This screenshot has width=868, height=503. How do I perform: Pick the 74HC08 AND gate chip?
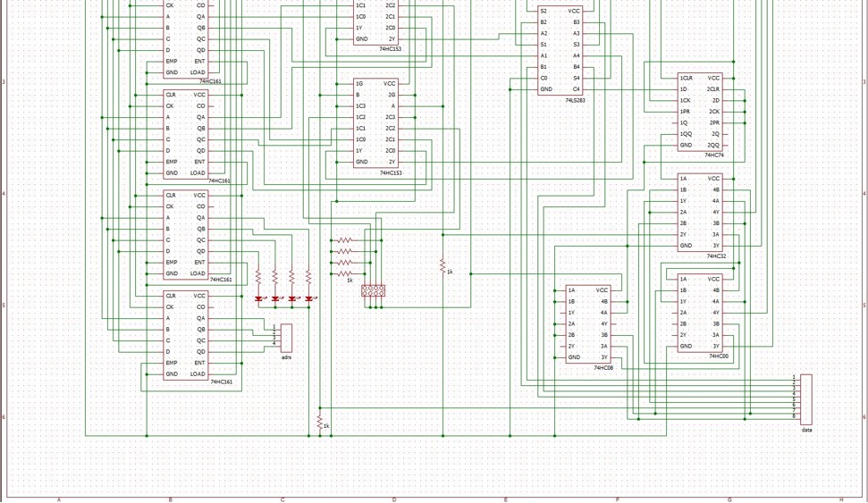[x=588, y=323]
